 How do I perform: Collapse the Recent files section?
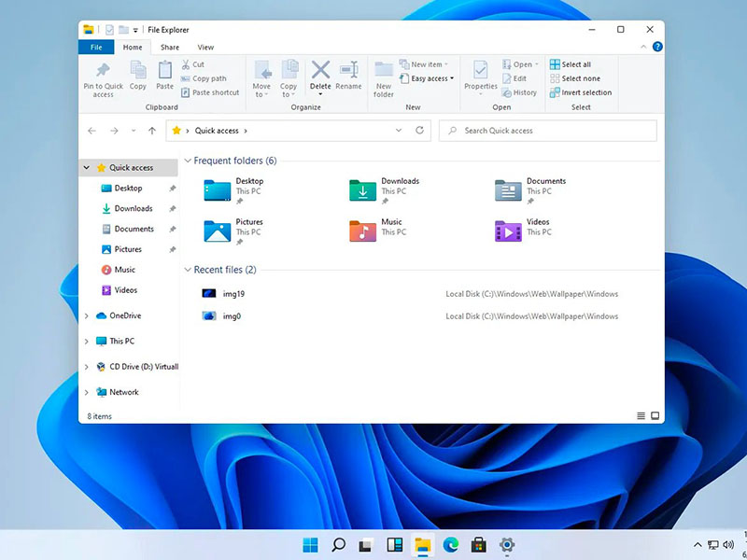[x=188, y=270]
